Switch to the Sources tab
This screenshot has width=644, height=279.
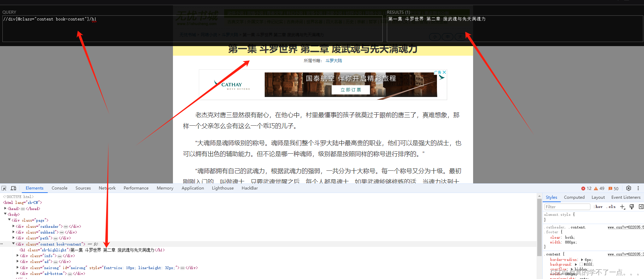83,188
